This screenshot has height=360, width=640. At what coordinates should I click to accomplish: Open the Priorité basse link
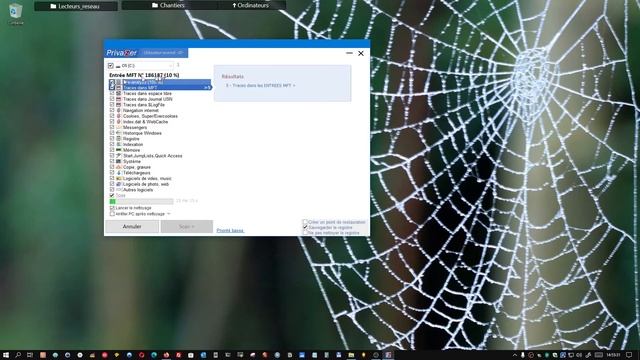click(230, 231)
